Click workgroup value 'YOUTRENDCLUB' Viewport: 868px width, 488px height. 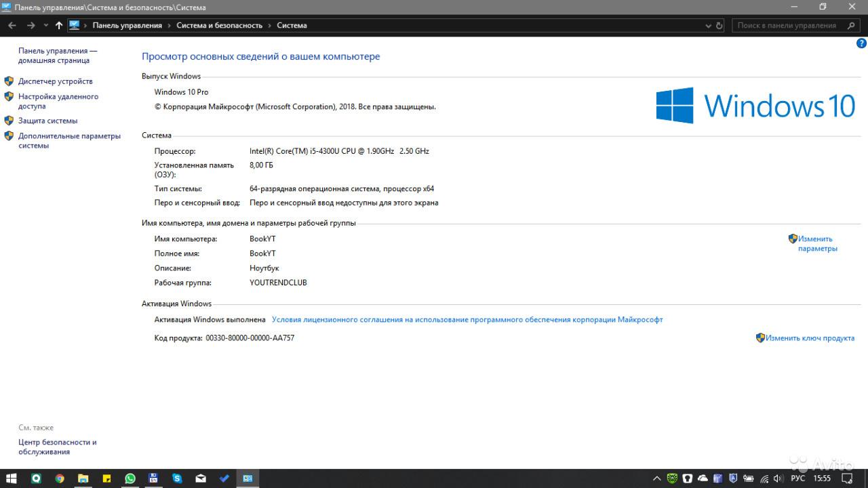click(278, 283)
